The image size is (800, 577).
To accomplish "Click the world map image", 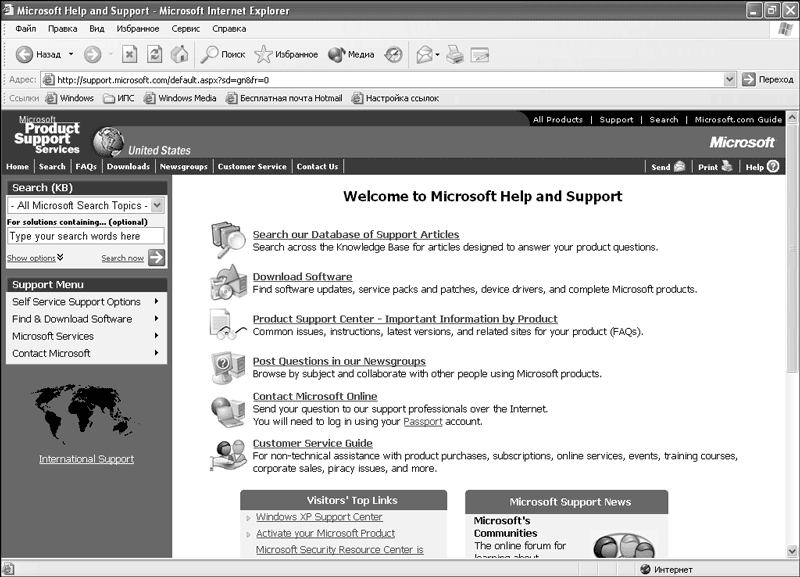I will [x=85, y=414].
